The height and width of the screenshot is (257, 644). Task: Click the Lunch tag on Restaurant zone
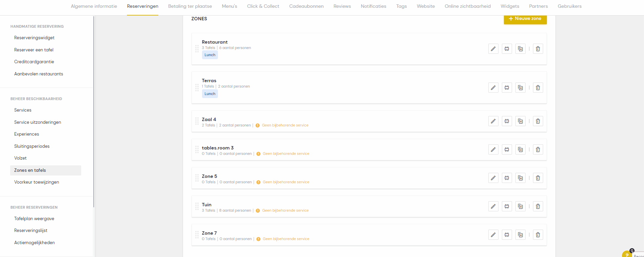(210, 55)
